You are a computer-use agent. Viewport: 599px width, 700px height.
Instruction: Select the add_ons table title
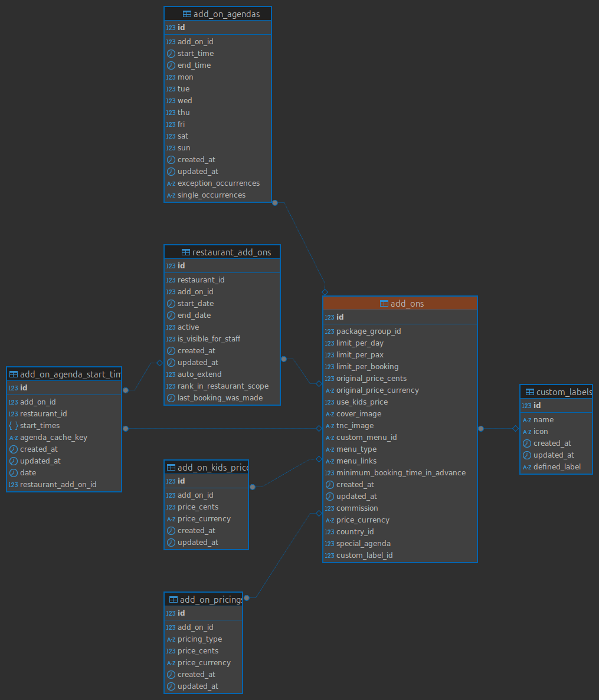407,304
